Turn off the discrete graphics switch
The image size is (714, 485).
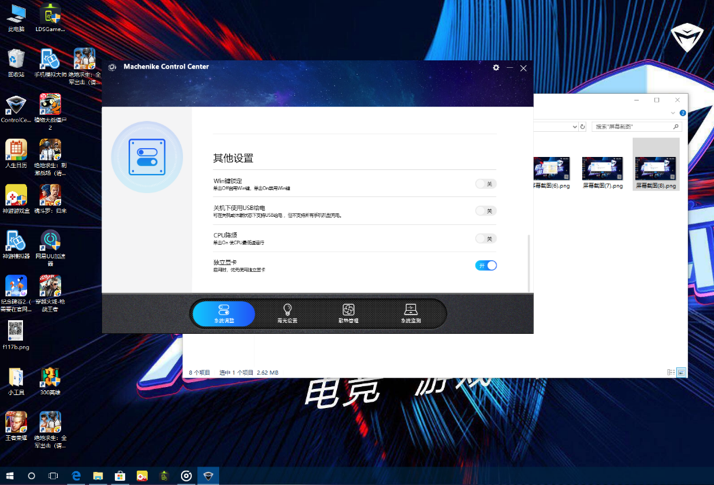coord(485,265)
